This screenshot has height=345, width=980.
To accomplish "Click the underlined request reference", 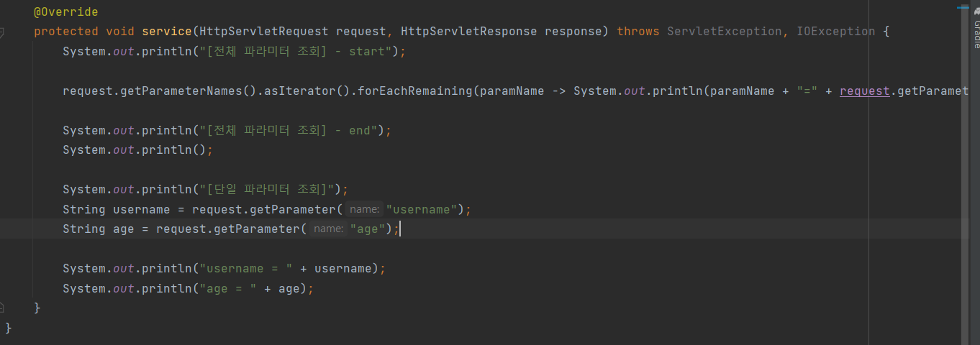I will coord(864,91).
